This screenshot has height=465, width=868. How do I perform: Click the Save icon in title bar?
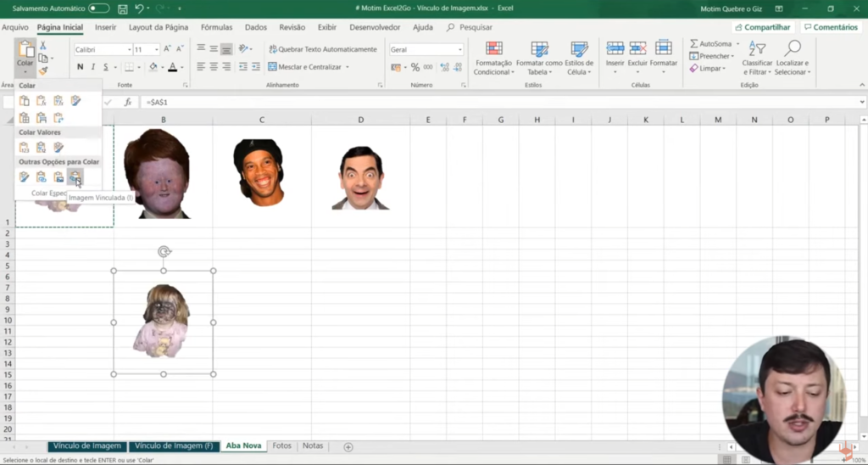[x=123, y=8]
